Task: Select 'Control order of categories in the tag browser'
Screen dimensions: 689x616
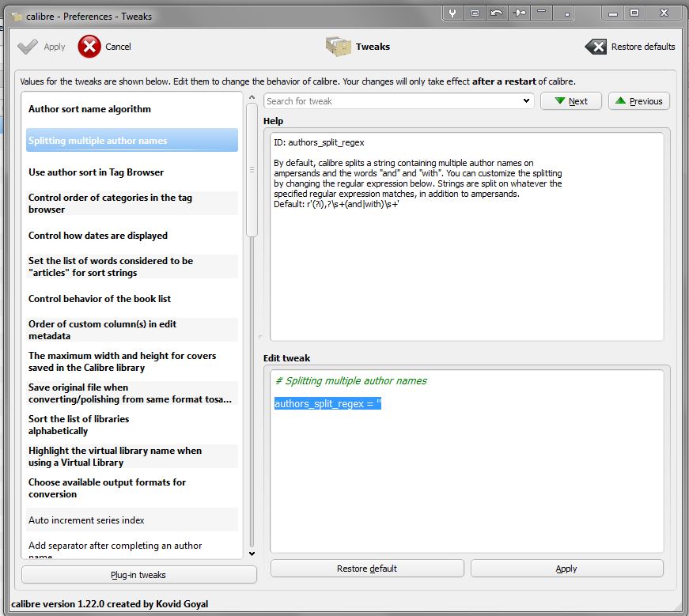Action: pos(132,203)
